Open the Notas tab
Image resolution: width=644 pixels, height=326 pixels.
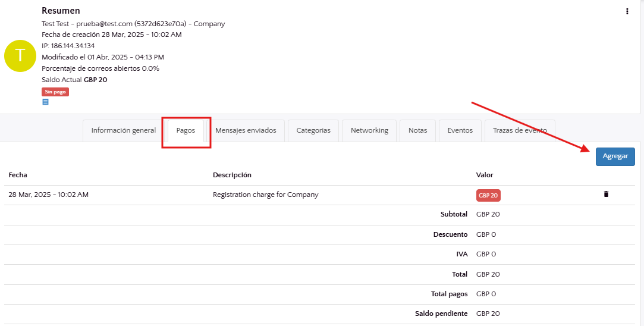coord(417,130)
